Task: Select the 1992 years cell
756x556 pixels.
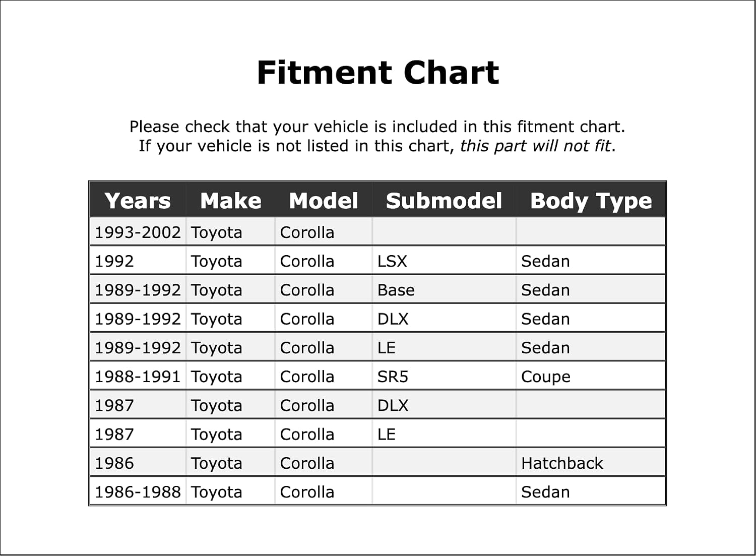Action: (x=138, y=261)
